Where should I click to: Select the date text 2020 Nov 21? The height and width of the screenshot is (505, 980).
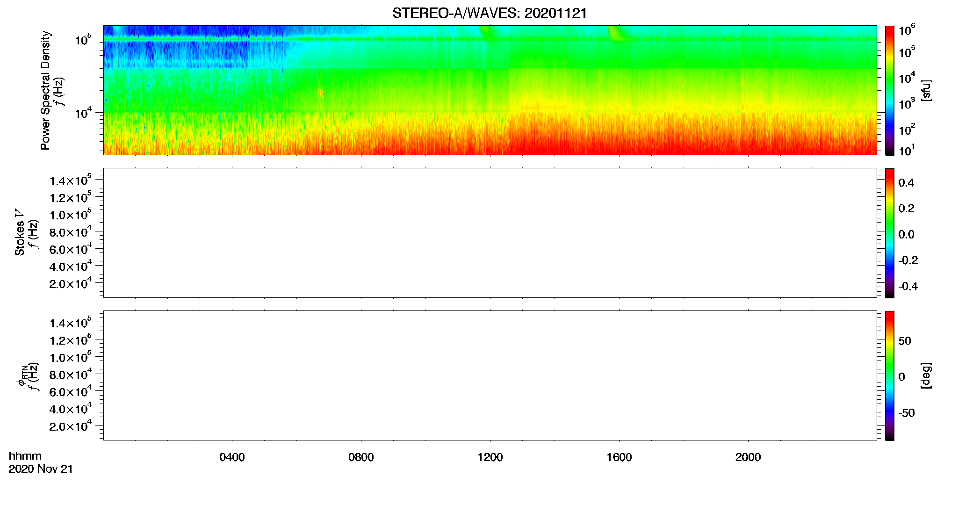(41, 469)
